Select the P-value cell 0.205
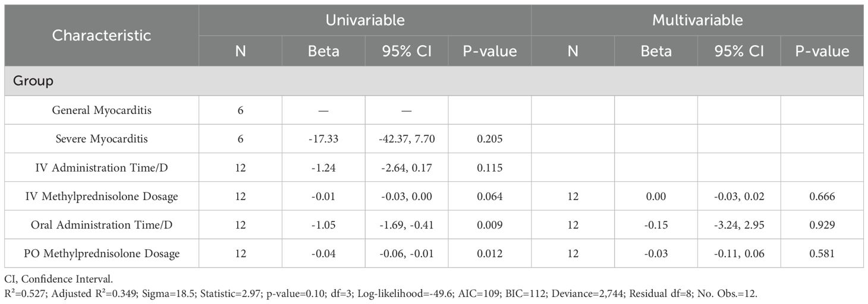The width and height of the screenshot is (868, 304). click(x=490, y=139)
